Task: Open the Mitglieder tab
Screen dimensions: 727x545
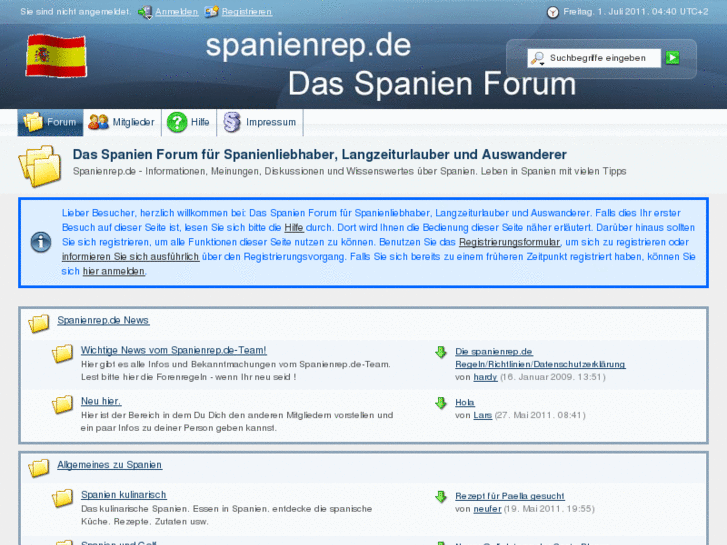Action: [x=122, y=122]
